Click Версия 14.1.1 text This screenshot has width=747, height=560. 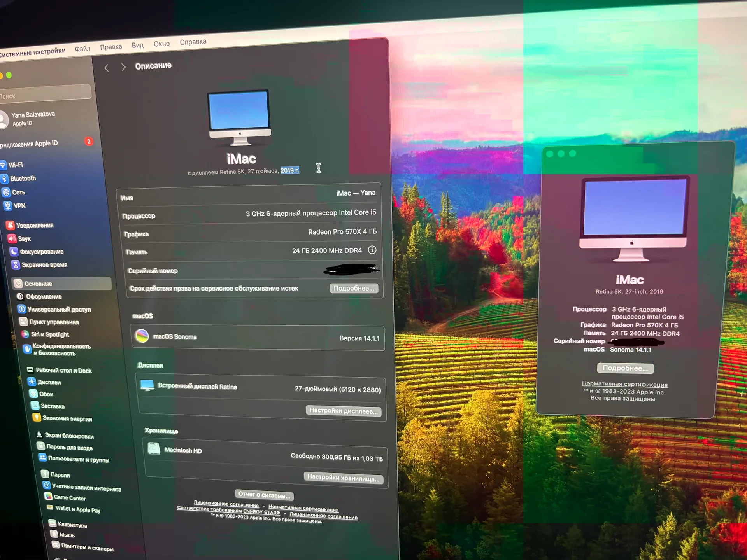(359, 338)
